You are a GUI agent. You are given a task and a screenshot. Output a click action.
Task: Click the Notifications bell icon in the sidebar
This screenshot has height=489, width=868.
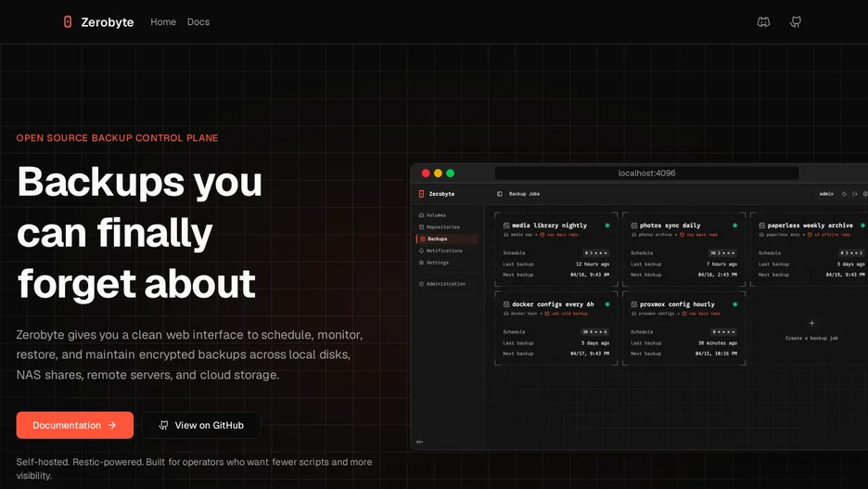(x=421, y=251)
